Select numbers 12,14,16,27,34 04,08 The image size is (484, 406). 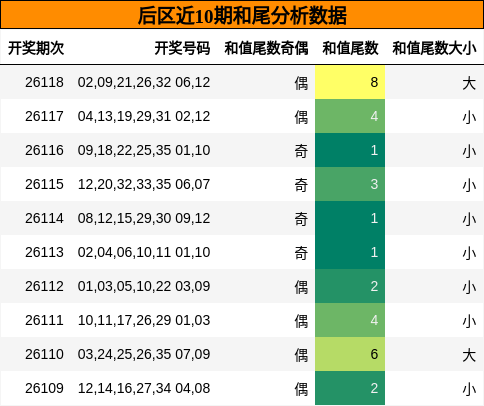pyautogui.click(x=144, y=388)
